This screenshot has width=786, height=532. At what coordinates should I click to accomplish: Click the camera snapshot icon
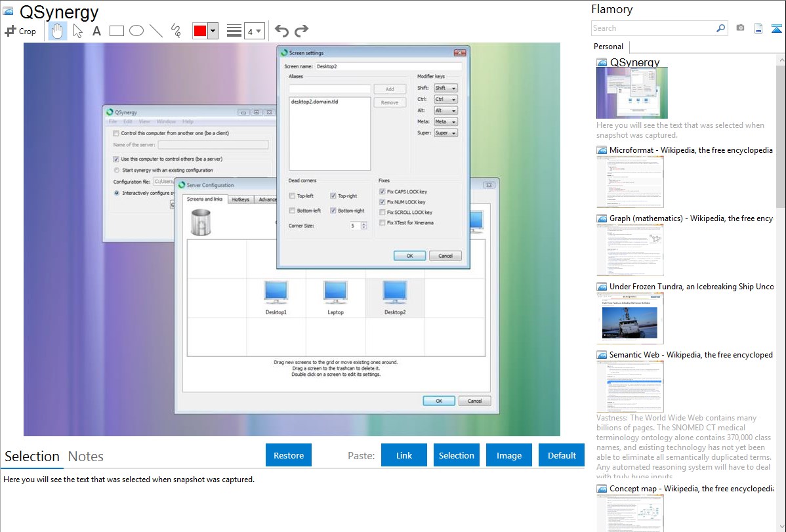pyautogui.click(x=740, y=28)
